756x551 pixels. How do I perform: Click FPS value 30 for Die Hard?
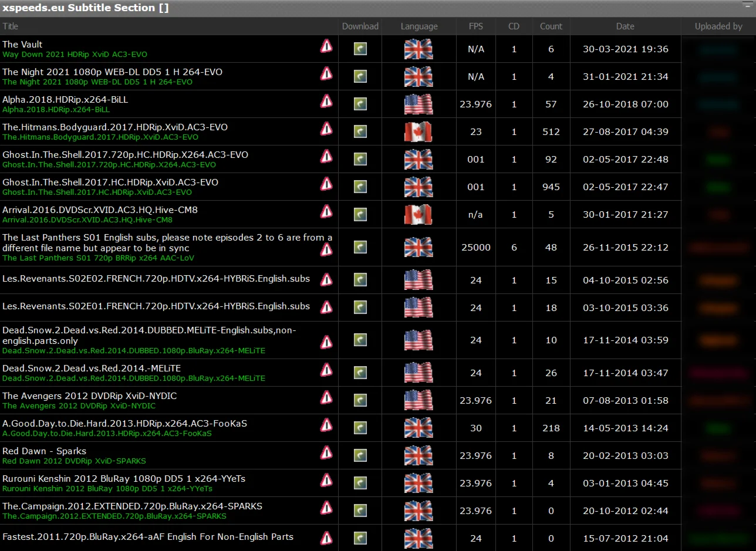[476, 428]
